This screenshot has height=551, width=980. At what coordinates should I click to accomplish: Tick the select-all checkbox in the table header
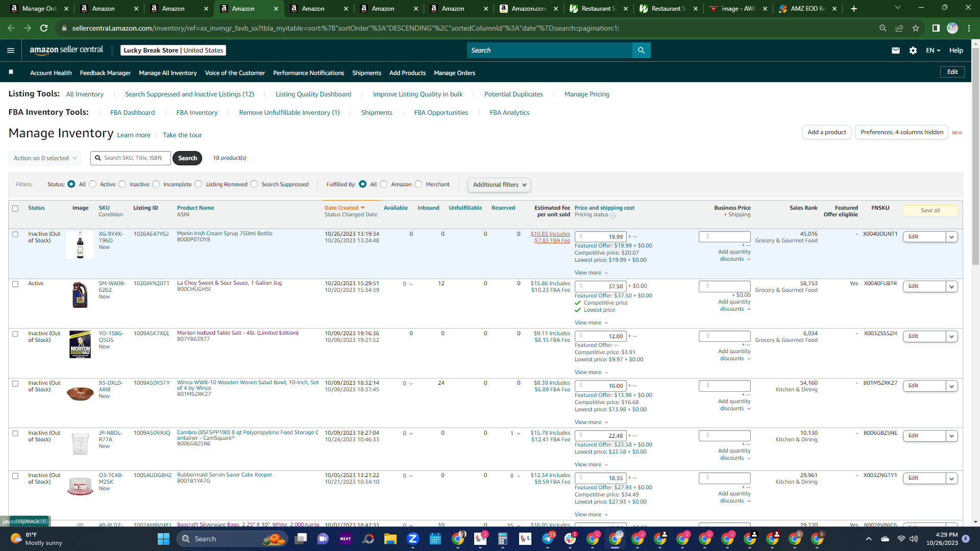15,209
